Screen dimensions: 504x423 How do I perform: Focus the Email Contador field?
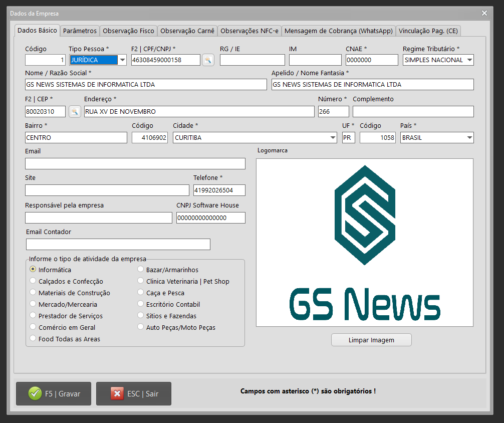118,244
